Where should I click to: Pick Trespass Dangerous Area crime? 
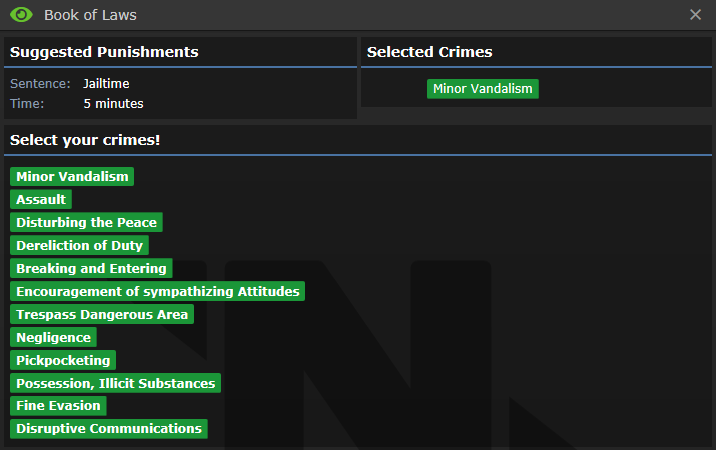[x=102, y=314]
